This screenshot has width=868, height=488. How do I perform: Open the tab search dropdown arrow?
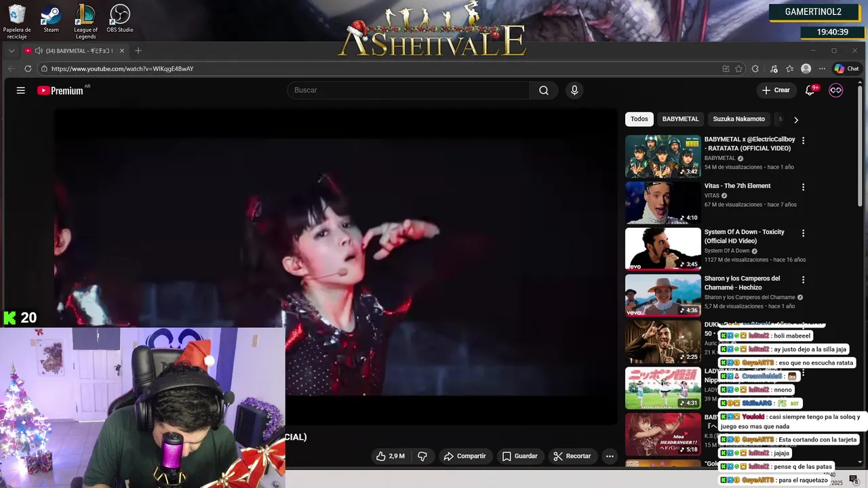[x=12, y=51]
